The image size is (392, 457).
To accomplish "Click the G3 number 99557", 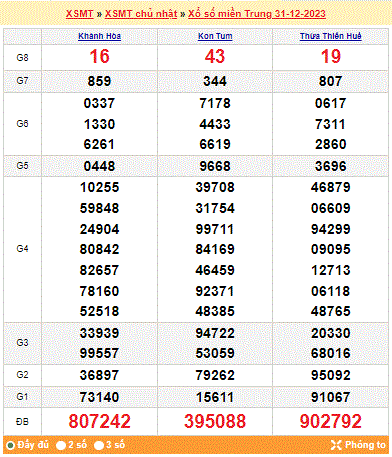I will pos(99,353).
